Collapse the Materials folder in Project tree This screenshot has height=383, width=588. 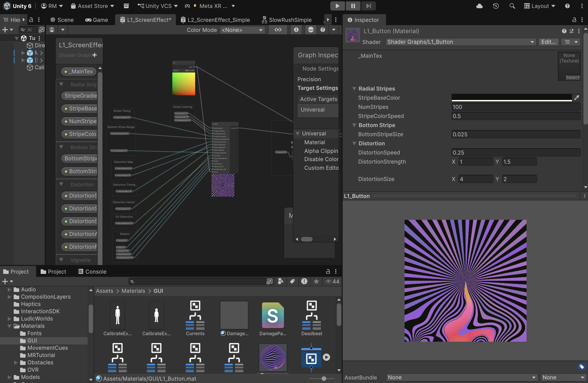tap(9, 326)
